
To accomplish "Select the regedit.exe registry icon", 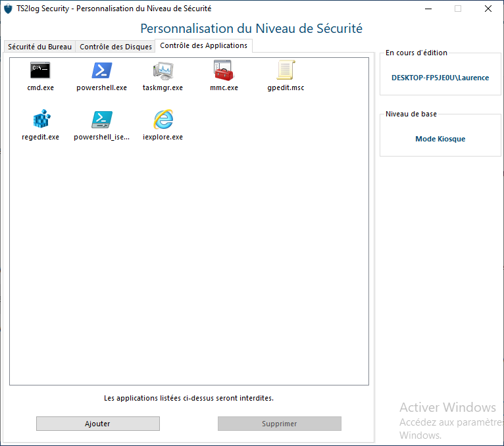I will tap(41, 119).
